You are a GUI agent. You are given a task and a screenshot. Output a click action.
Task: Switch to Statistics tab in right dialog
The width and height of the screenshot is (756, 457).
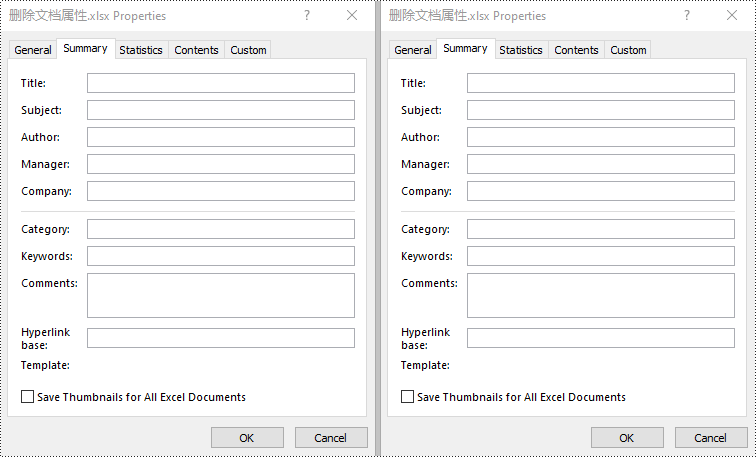click(521, 50)
